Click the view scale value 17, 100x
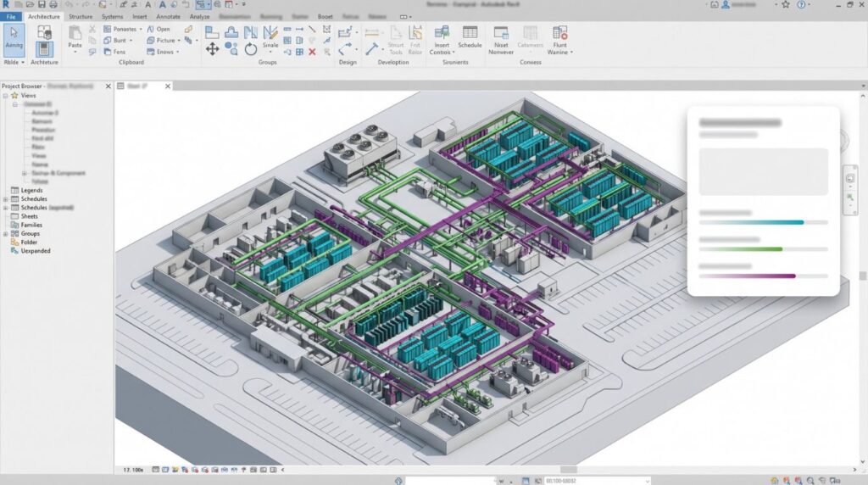 coord(133,470)
